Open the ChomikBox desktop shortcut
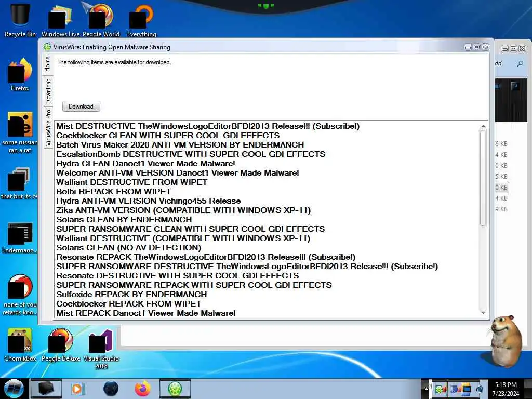This screenshot has width=532, height=399. [x=20, y=344]
